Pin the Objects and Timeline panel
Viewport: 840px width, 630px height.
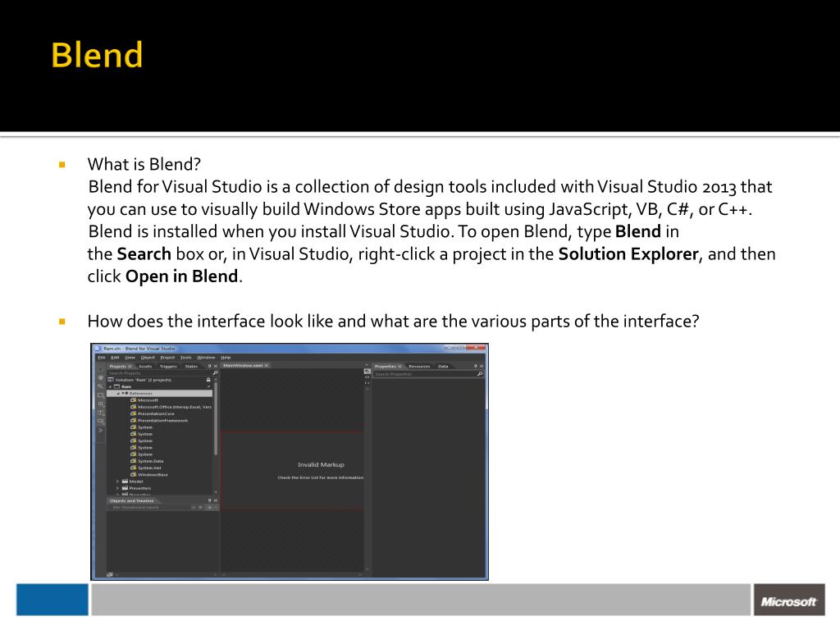209,500
